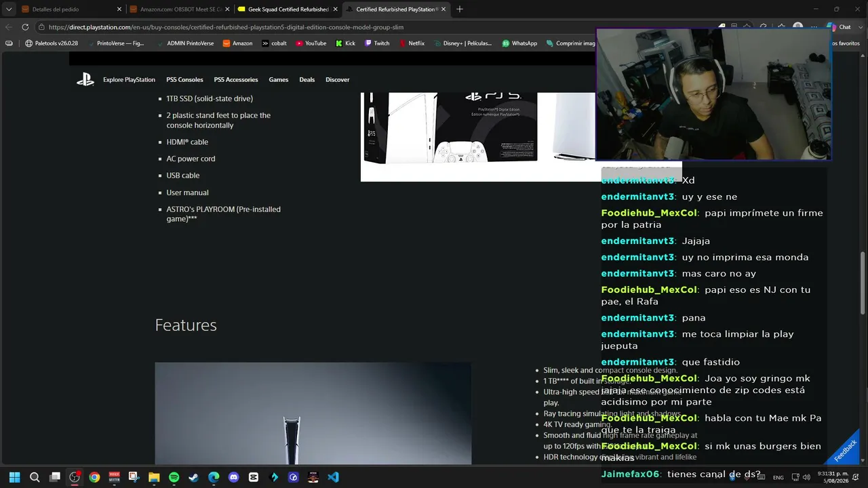Open the cobalt bookmark
The height and width of the screenshot is (488, 868).
(274, 43)
